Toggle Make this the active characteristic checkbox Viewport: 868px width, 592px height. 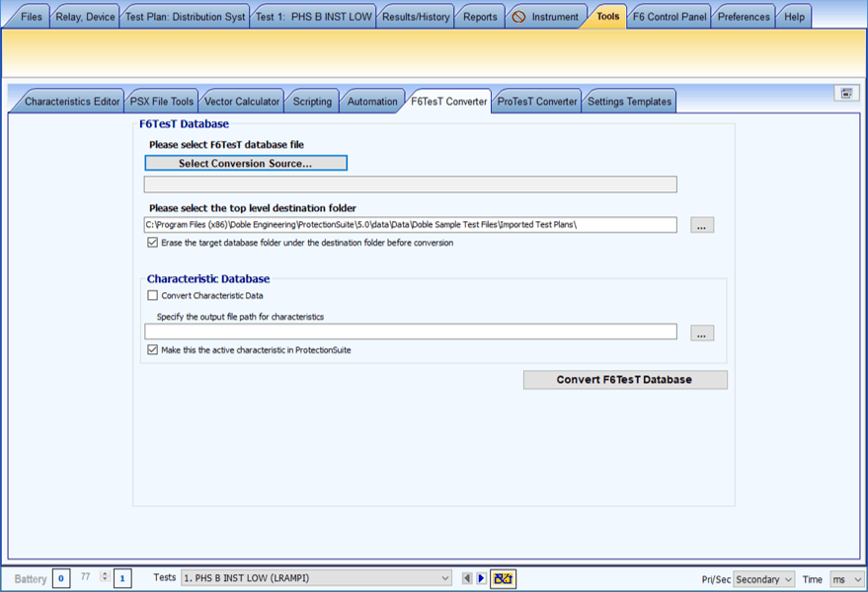tap(153, 349)
